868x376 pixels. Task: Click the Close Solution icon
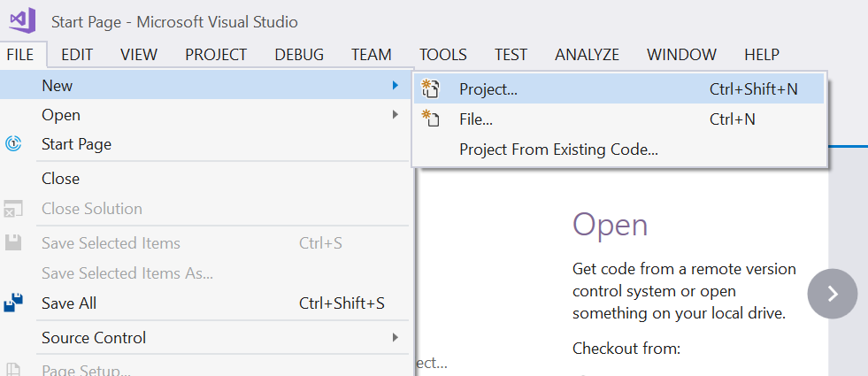[x=13, y=209]
